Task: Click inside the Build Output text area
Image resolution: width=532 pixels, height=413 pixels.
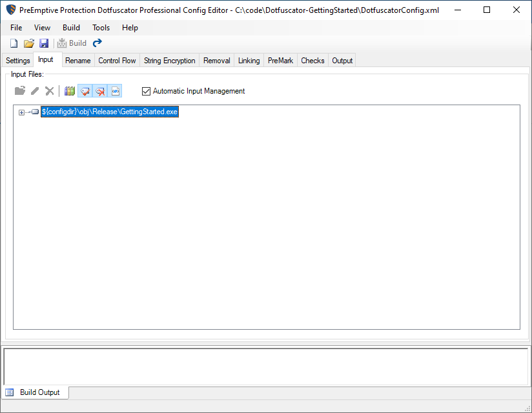Action: point(265,367)
